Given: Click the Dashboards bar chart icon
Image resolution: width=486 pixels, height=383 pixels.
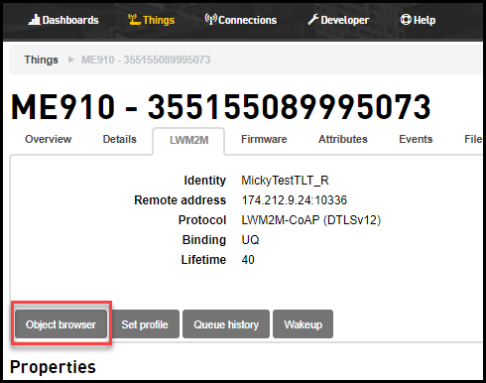Looking at the screenshot, I should tap(34, 20).
